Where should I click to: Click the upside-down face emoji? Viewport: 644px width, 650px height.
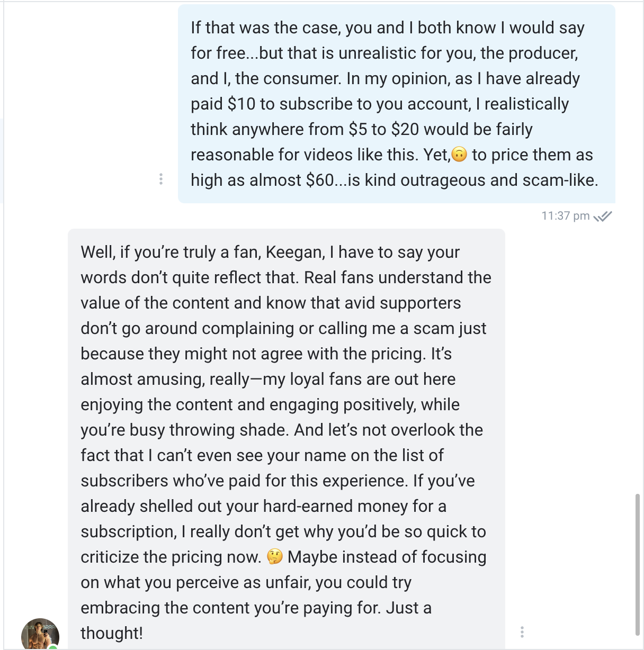tap(460, 155)
